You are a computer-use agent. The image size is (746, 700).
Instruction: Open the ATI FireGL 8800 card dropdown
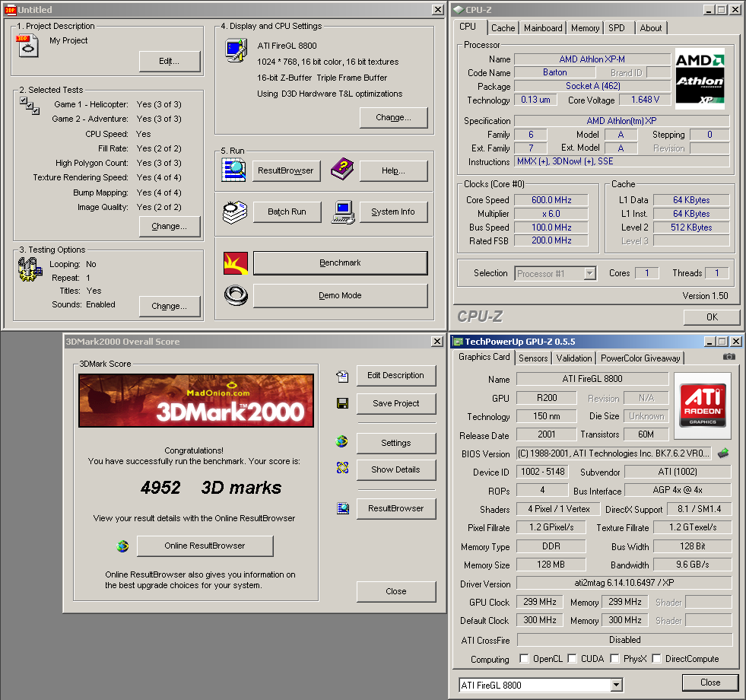[616, 685]
